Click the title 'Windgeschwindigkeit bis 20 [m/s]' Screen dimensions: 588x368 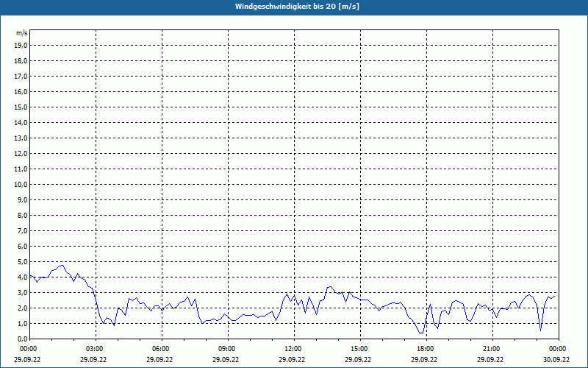coord(297,7)
